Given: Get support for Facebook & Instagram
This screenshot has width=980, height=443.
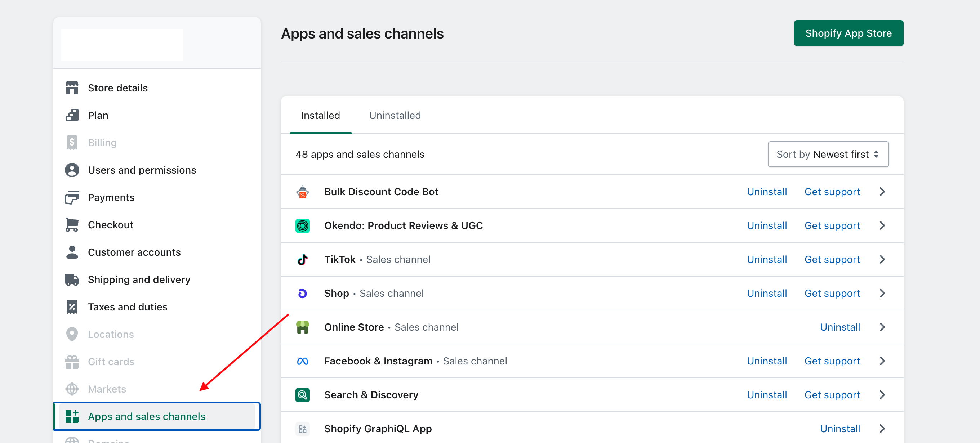Looking at the screenshot, I should 832,361.
